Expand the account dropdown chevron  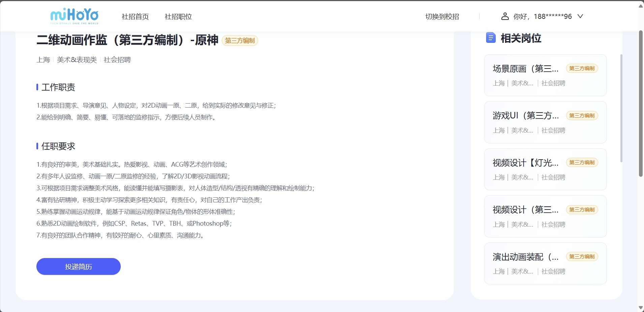point(580,16)
